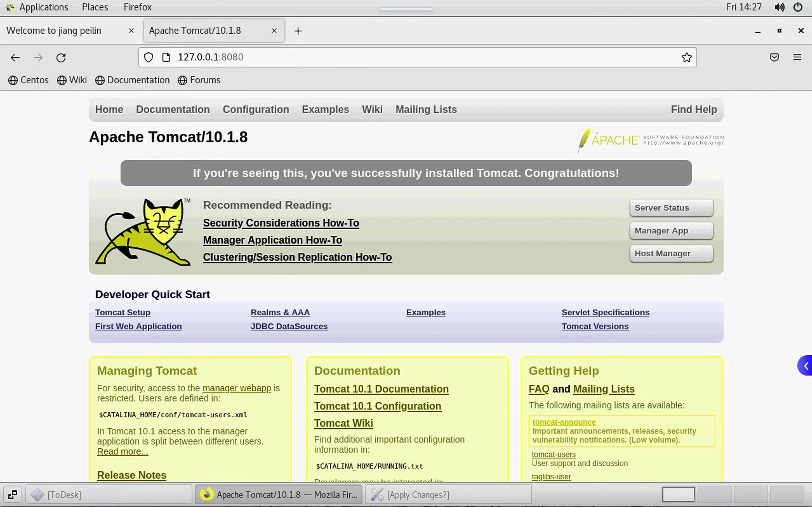Click the bookmark star icon
812x507 pixels.
click(686, 57)
